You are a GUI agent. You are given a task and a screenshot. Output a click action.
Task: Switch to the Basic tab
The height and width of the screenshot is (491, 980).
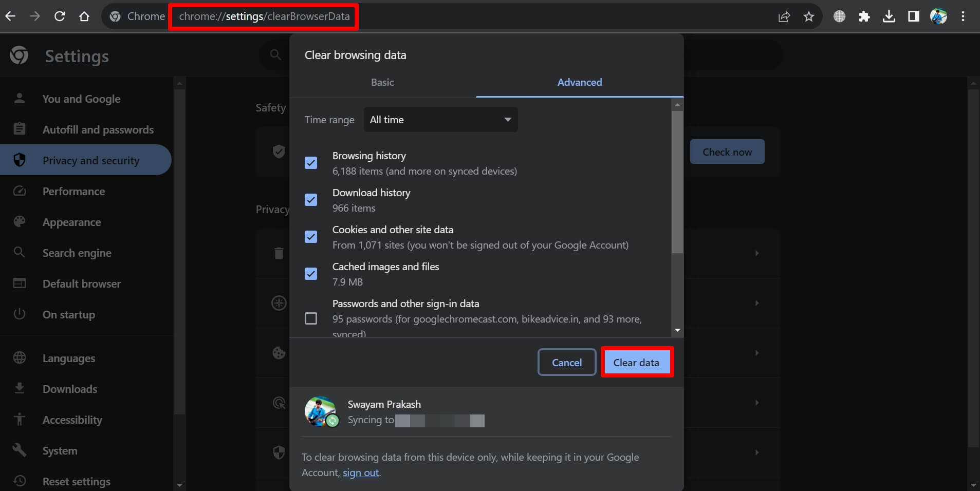pos(382,82)
